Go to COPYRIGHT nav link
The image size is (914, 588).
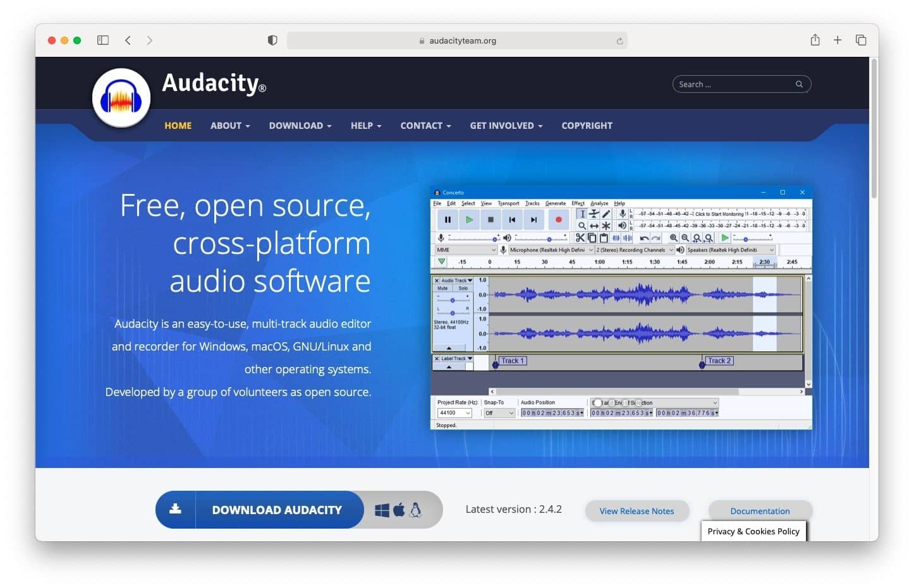click(587, 126)
